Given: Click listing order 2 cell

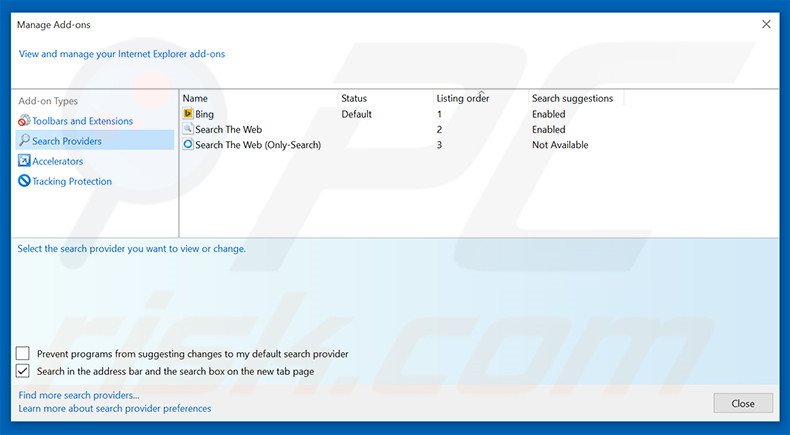Looking at the screenshot, I should (439, 130).
